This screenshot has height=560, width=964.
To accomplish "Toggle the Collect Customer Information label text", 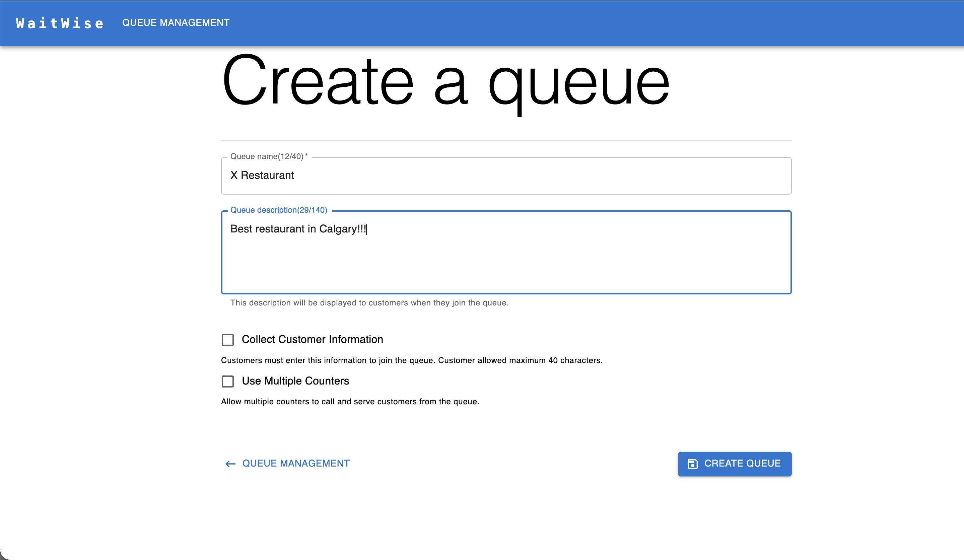I will (x=312, y=339).
